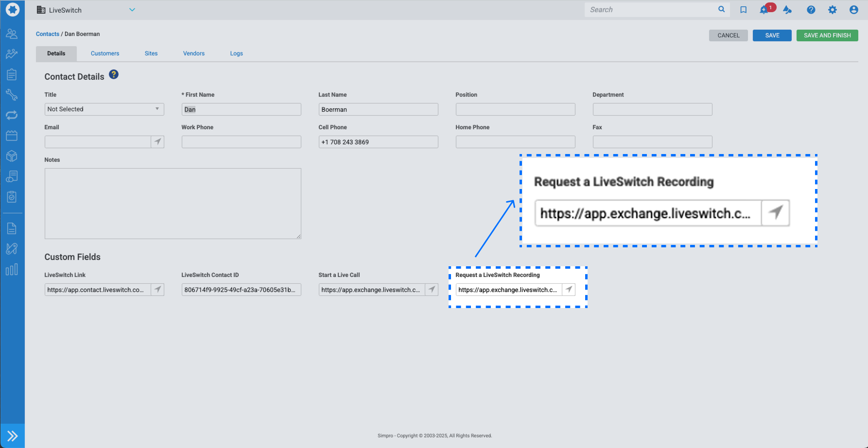This screenshot has height=448, width=868.
Task: Click the Save and Finish button
Action: [x=827, y=35]
